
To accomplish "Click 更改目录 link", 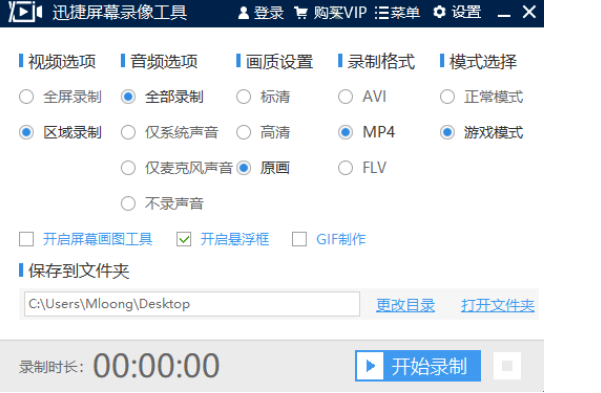I will [406, 305].
